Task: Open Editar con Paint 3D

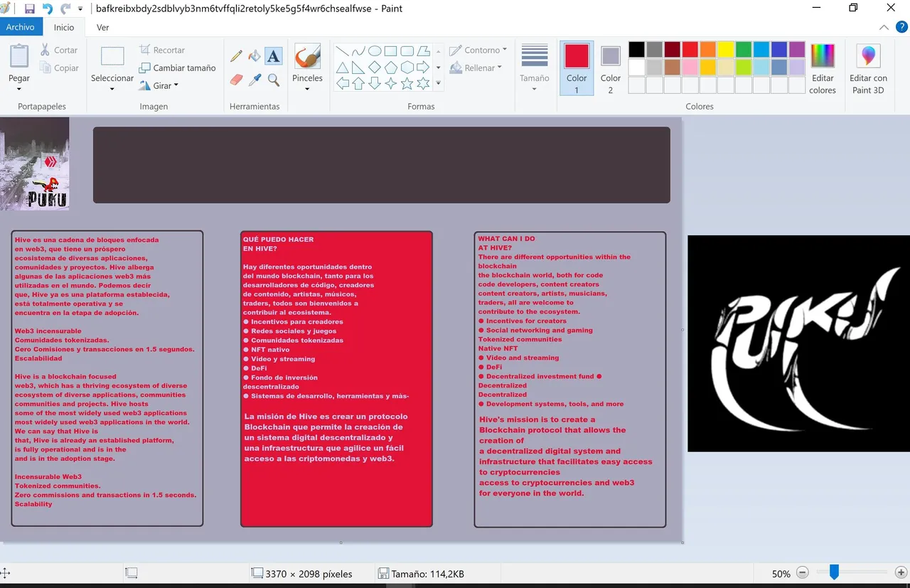Action: coord(868,69)
